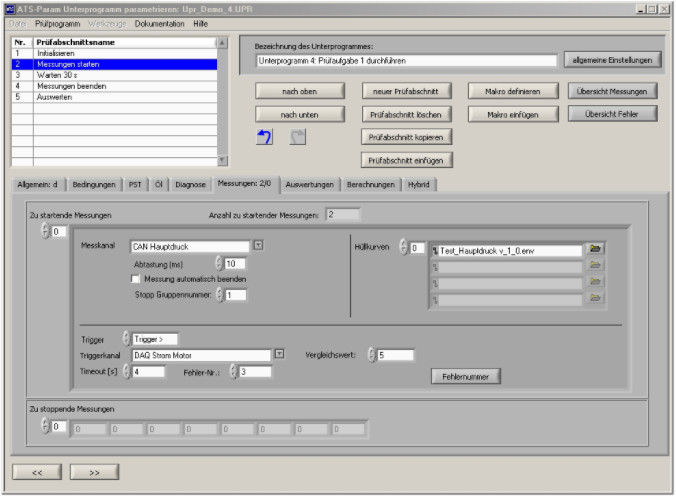676x497 pixels.
Task: Click the list scrollbar up arrow
Action: tap(222, 43)
